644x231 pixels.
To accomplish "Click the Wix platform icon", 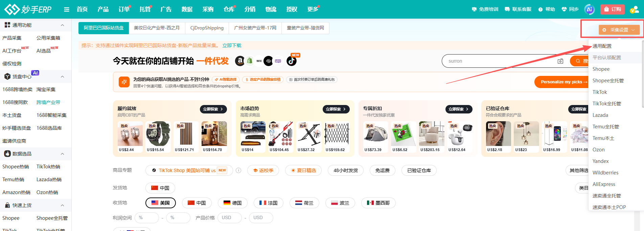I will click(259, 61).
